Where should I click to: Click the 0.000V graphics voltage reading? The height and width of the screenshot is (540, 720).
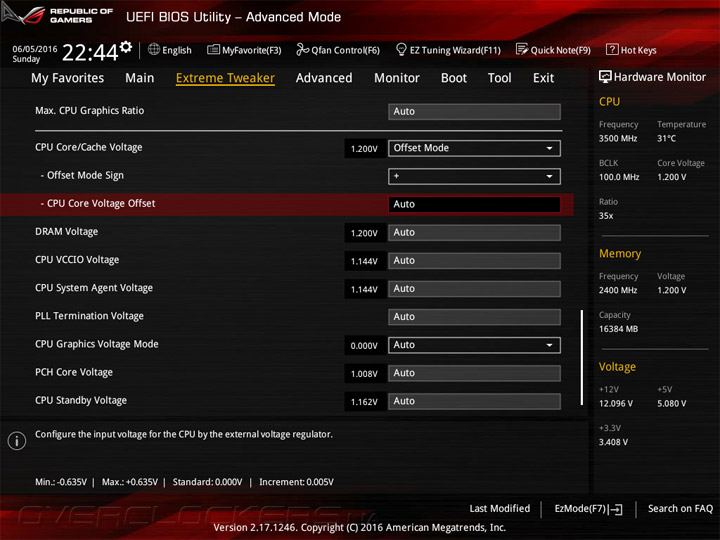pyautogui.click(x=364, y=346)
